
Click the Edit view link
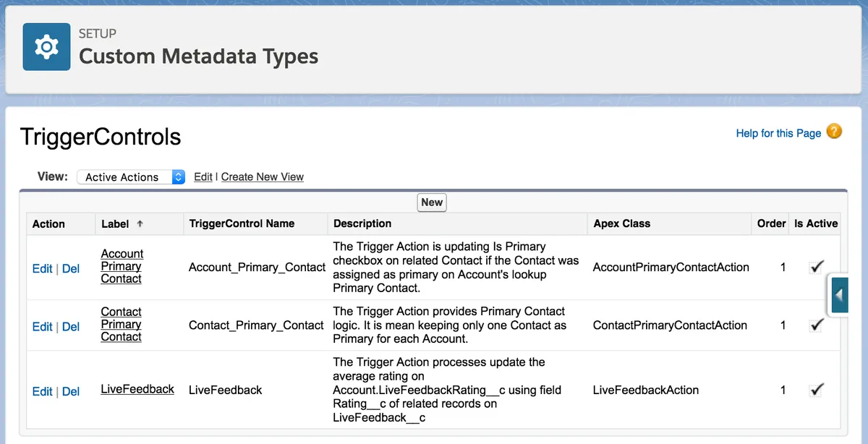coord(203,176)
